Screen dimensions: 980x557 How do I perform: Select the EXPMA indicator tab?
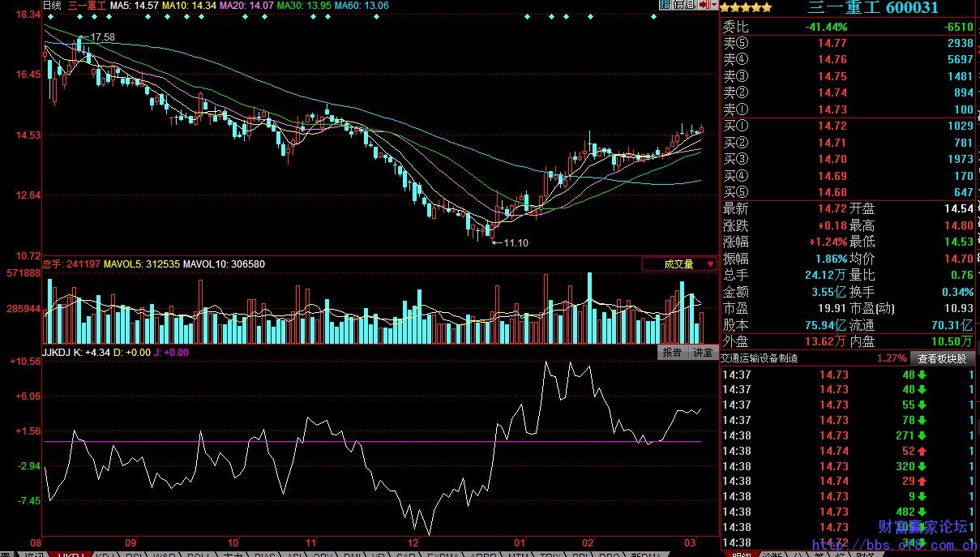coord(443,555)
